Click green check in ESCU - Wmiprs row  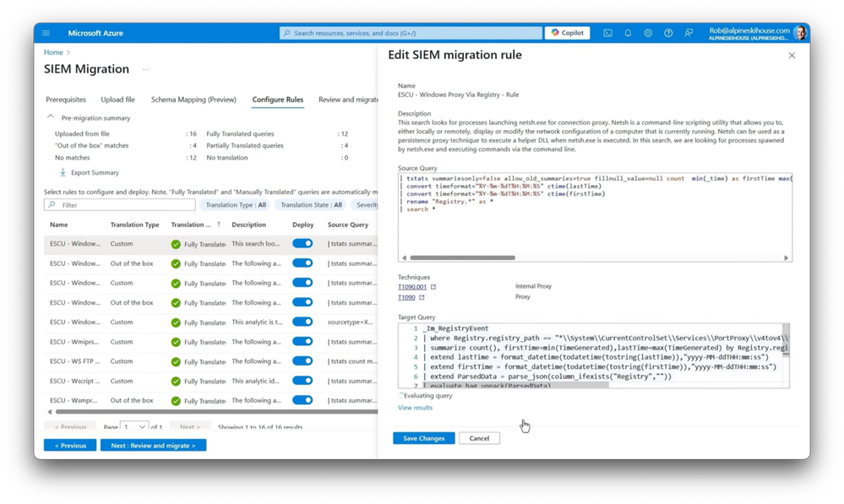pyautogui.click(x=176, y=342)
